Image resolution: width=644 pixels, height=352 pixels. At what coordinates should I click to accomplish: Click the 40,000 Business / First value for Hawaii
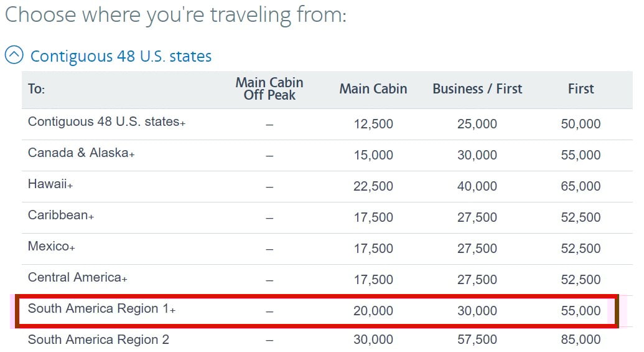pyautogui.click(x=477, y=186)
